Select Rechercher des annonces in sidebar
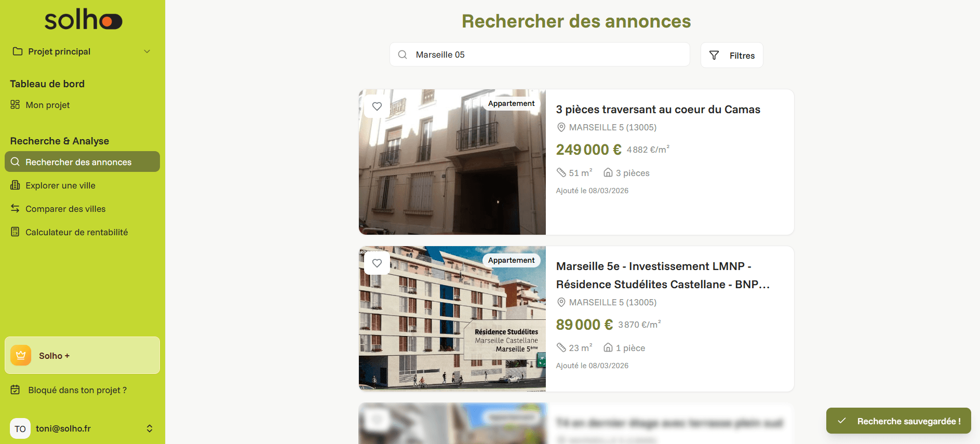Image resolution: width=980 pixels, height=444 pixels. pyautogui.click(x=82, y=162)
